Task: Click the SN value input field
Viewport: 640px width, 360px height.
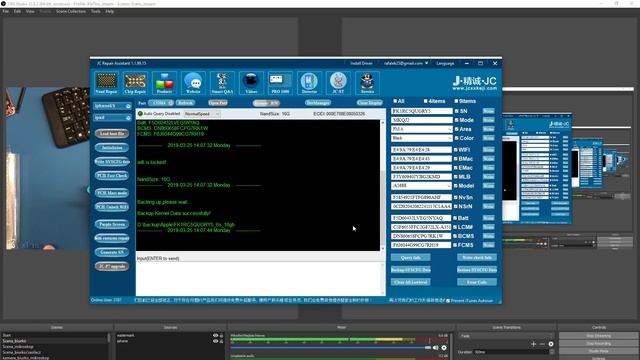Action: click(x=422, y=111)
